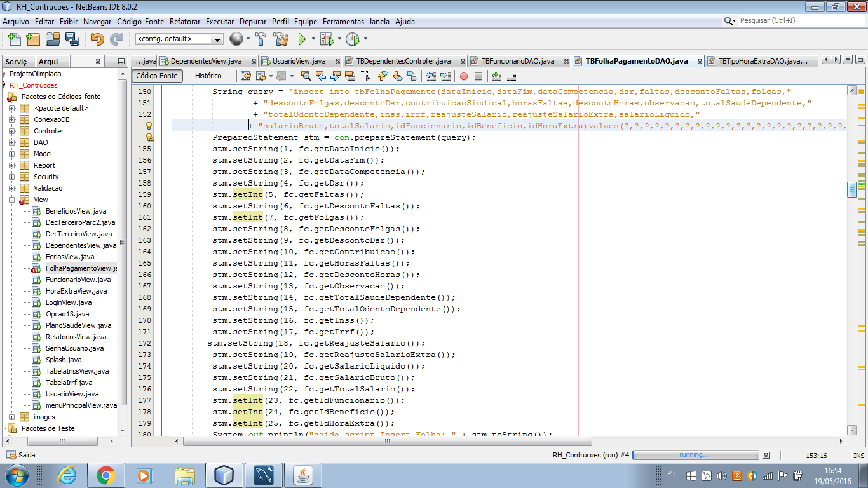
Task: Click Next Bookmark icon
Action: (397, 76)
